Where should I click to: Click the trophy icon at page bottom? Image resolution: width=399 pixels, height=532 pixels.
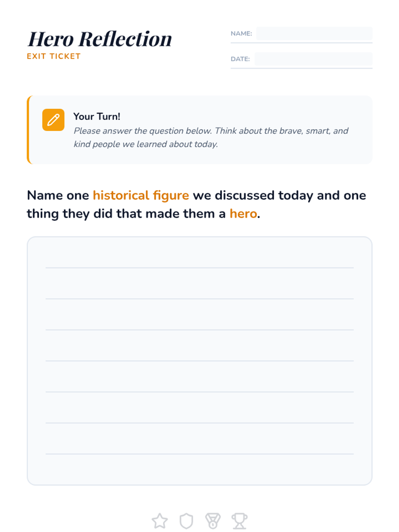tap(239, 521)
